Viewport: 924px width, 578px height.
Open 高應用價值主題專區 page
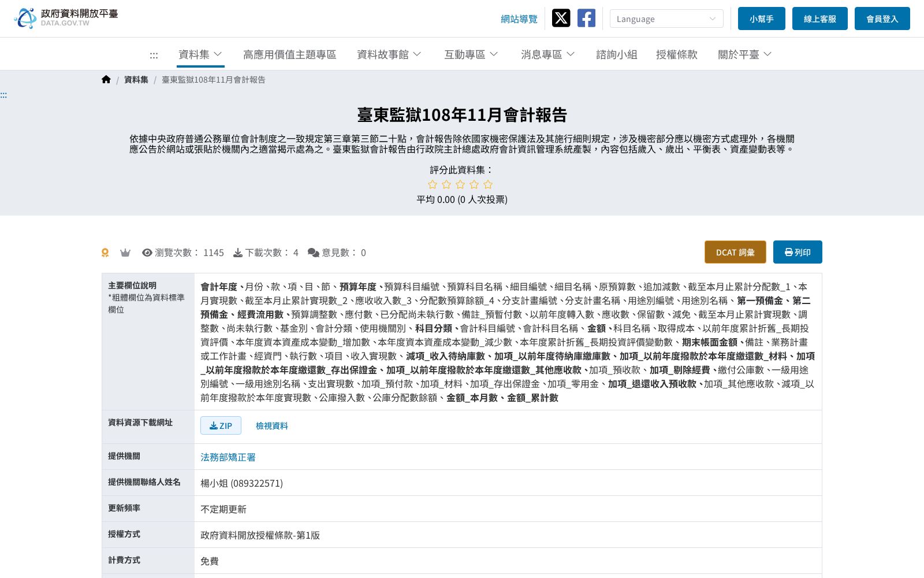click(x=290, y=54)
